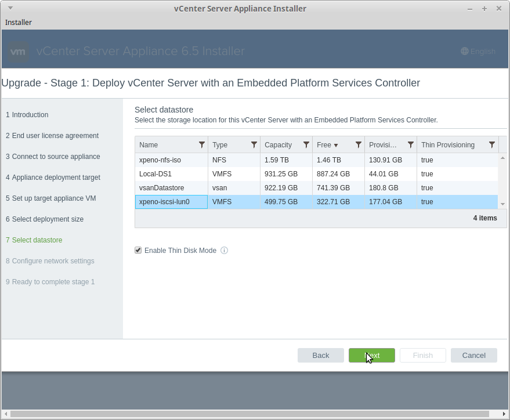Sort by Thin Provisioning column header
The image size is (510, 420).
point(448,145)
